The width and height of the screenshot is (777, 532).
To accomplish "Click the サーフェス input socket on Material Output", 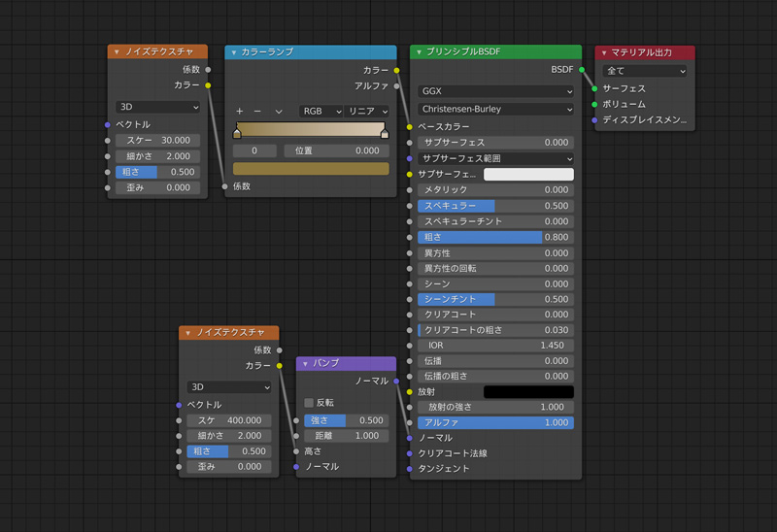I will click(x=594, y=88).
